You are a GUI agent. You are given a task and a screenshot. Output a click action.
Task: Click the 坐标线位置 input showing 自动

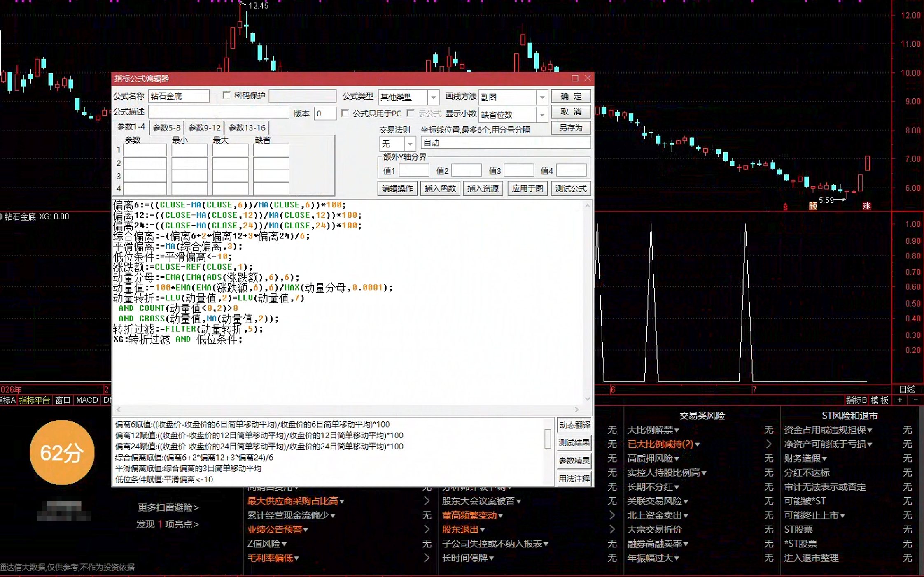(x=506, y=143)
